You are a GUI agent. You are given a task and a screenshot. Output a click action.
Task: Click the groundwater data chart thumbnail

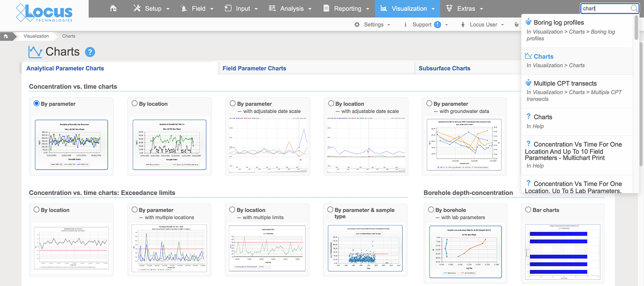464,145
